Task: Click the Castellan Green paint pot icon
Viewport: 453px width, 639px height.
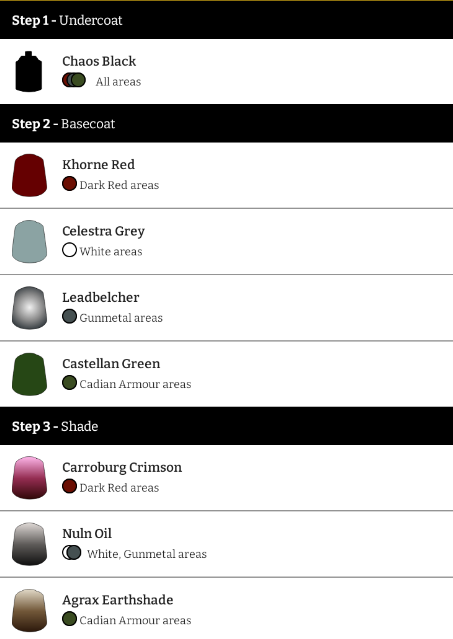Action: (x=29, y=374)
